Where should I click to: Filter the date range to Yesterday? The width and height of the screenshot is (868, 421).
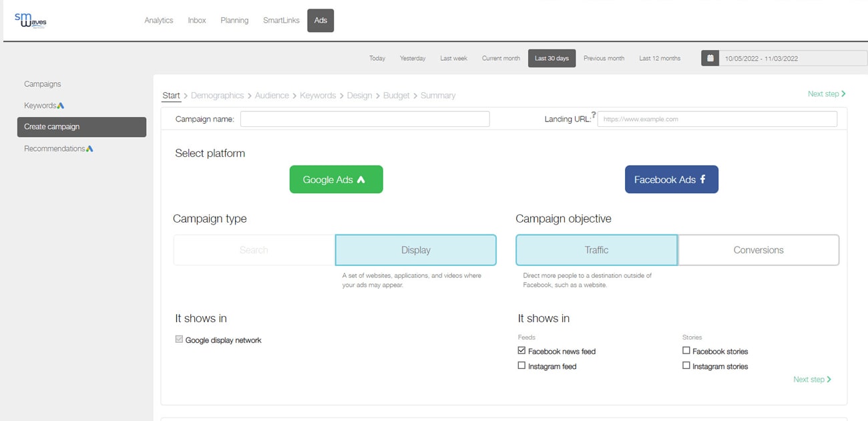tap(413, 58)
